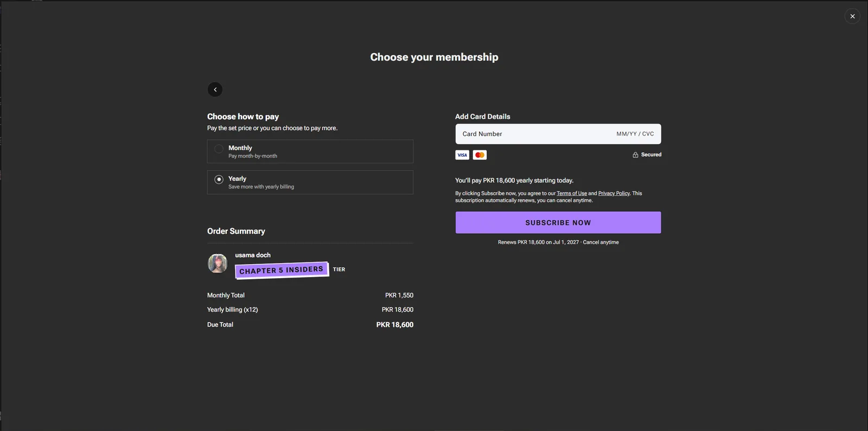Image resolution: width=868 pixels, height=431 pixels.
Task: Click the usama doch avatar thumbnail
Action: pos(218,263)
